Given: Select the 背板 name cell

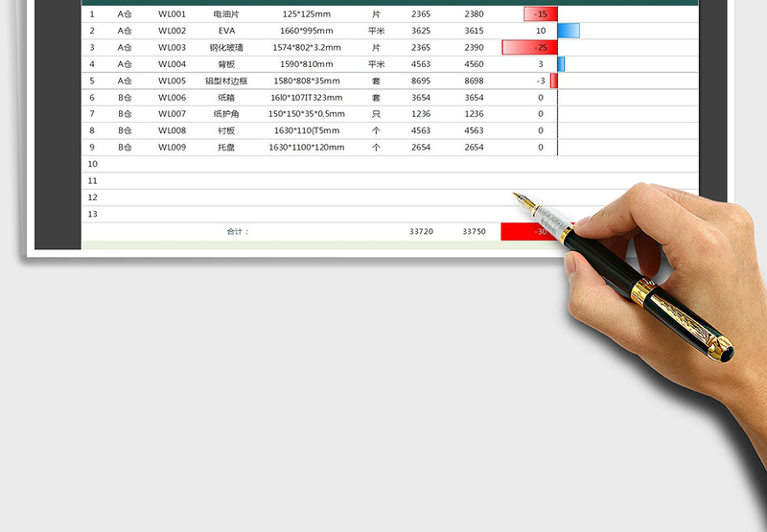Looking at the screenshot, I should point(226,64).
